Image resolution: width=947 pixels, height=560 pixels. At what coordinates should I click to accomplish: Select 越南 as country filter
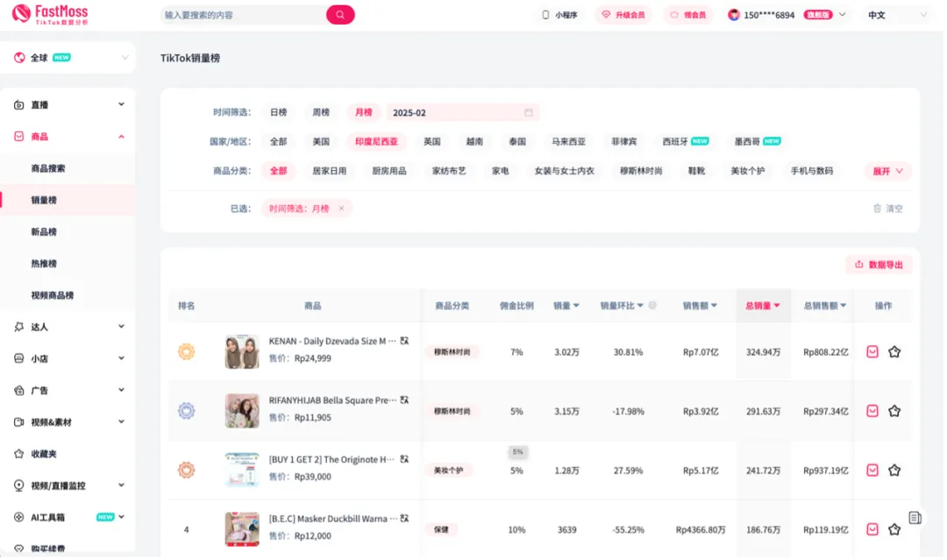point(475,142)
